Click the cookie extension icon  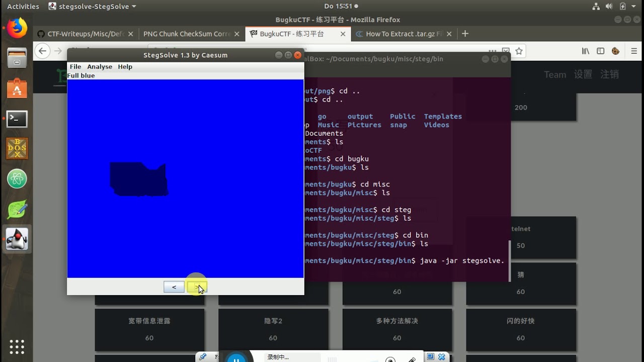(x=615, y=51)
